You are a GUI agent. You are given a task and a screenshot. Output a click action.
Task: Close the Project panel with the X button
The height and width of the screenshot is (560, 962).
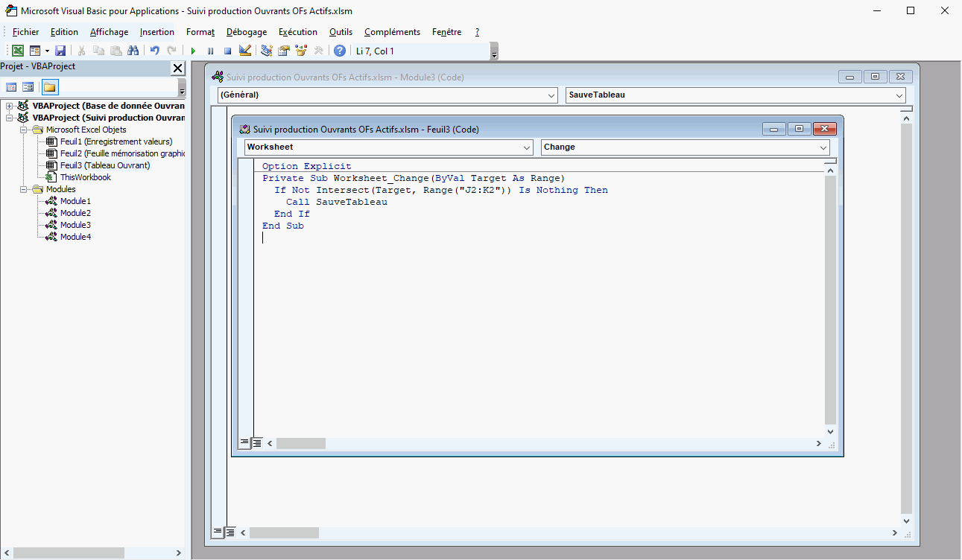coord(177,69)
